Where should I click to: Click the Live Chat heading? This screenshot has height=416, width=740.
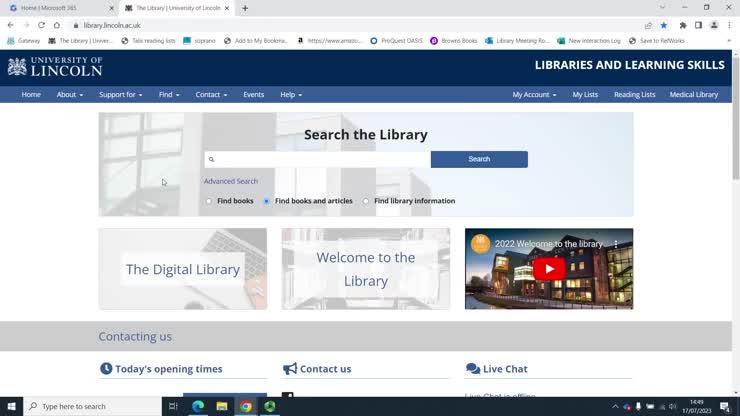tap(505, 369)
